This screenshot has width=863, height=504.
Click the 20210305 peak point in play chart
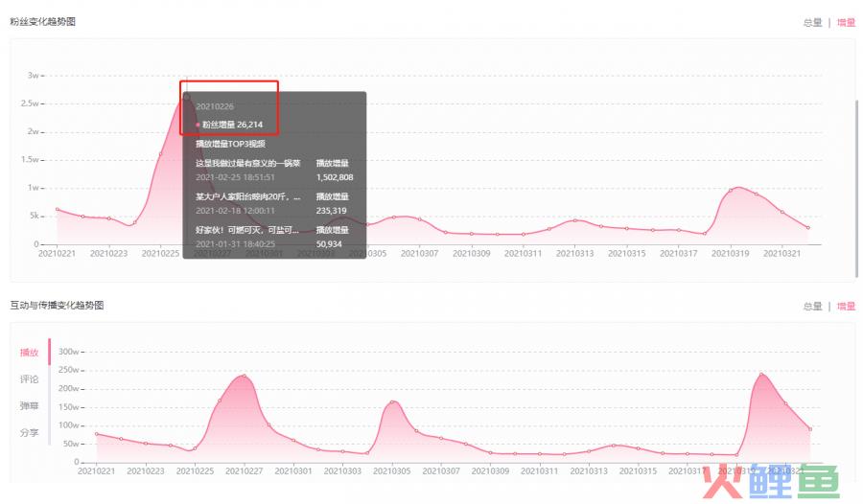(392, 401)
